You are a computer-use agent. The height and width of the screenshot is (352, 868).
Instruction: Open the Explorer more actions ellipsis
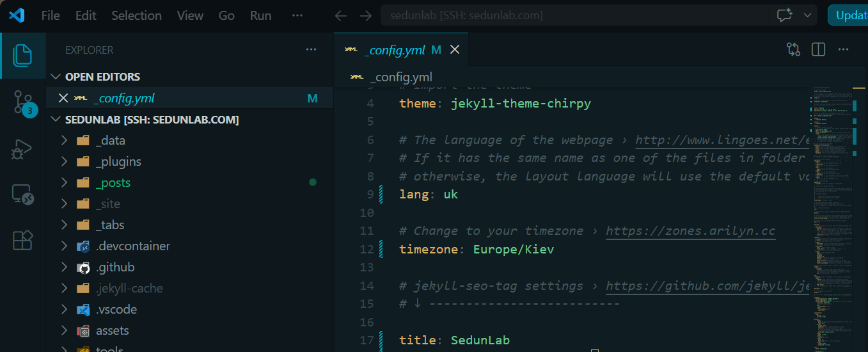[311, 50]
